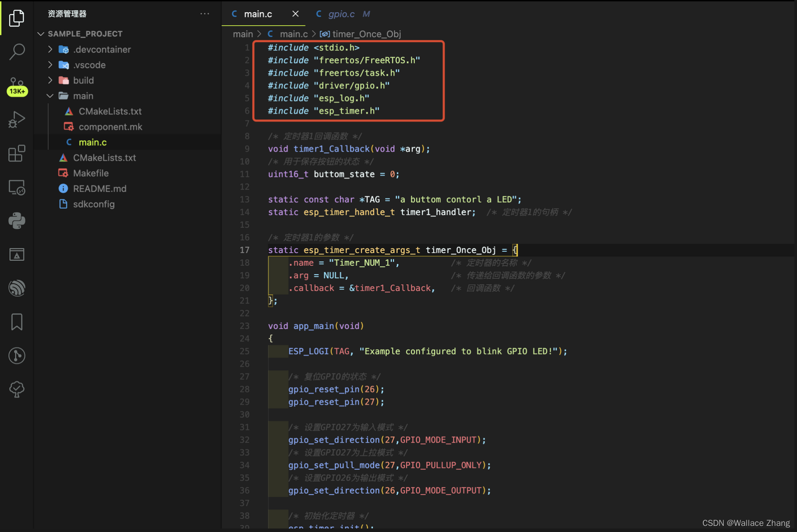The image size is (797, 532).
Task: Click the .callback field assignment
Action: [361, 288]
